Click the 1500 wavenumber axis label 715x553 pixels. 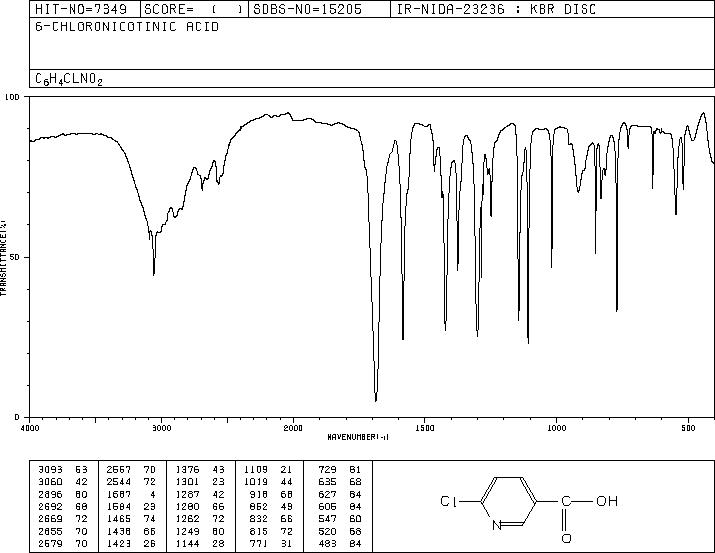[x=425, y=428]
